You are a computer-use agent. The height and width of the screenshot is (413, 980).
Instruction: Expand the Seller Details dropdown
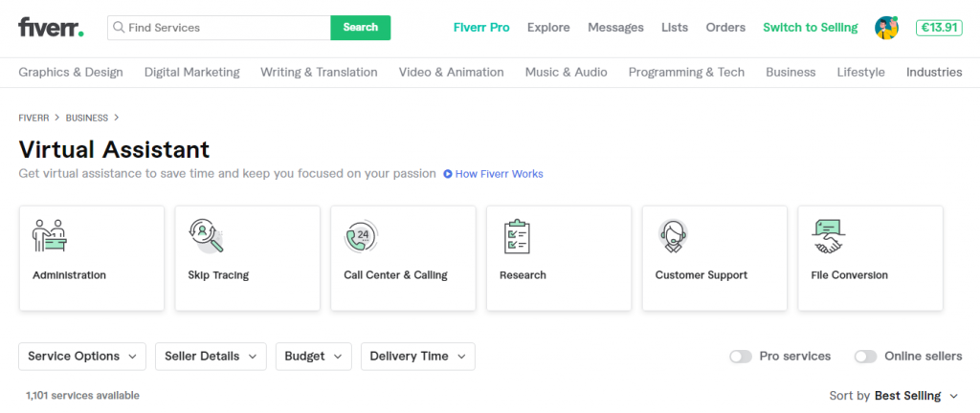point(211,357)
